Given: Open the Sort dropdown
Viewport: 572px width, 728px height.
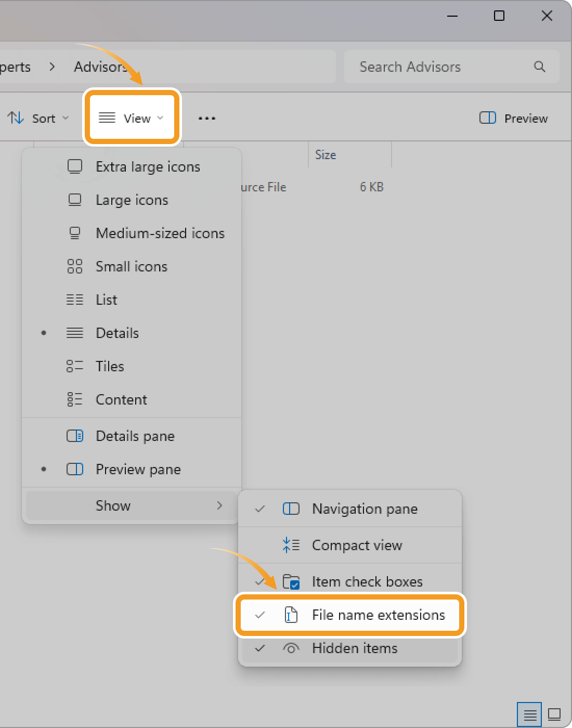Looking at the screenshot, I should [38, 119].
